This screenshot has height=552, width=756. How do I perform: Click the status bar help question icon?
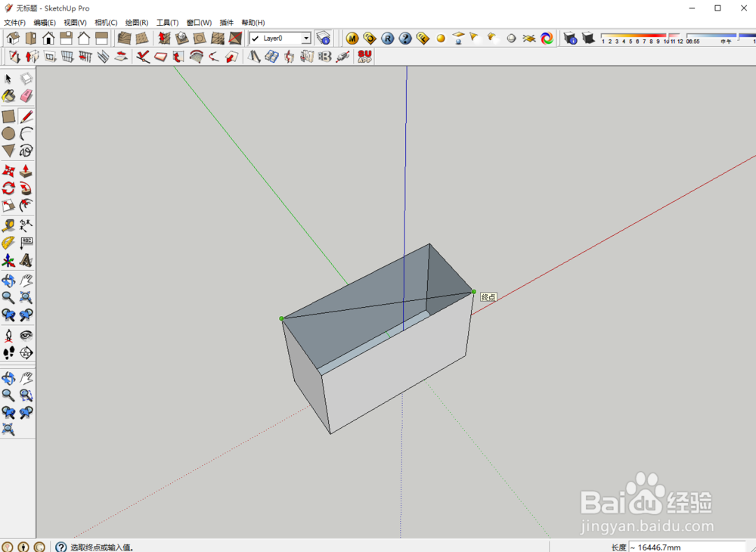(x=60, y=547)
